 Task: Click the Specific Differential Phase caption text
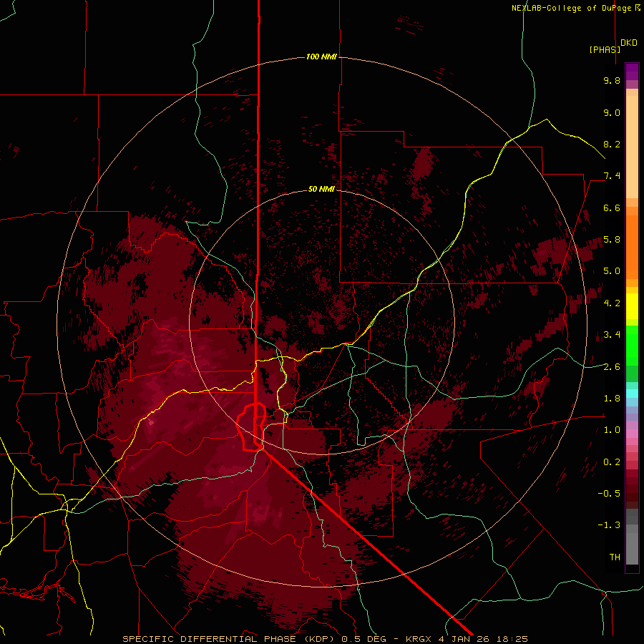[230, 639]
